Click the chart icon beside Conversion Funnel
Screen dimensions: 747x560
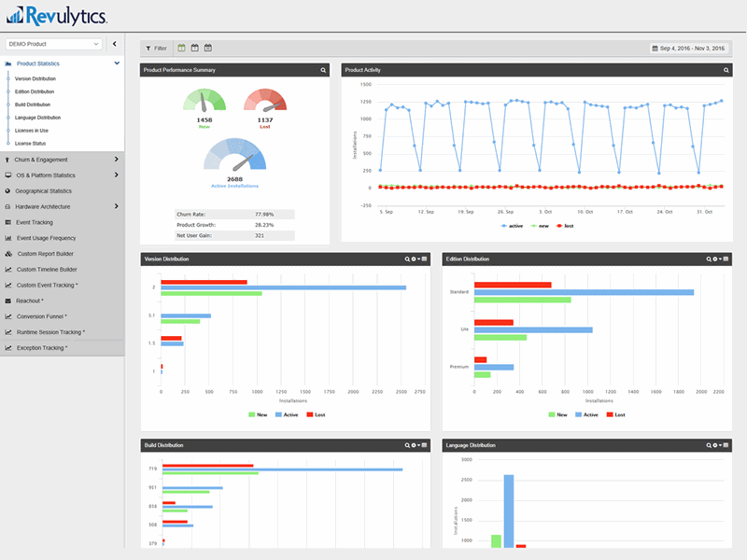click(8, 316)
